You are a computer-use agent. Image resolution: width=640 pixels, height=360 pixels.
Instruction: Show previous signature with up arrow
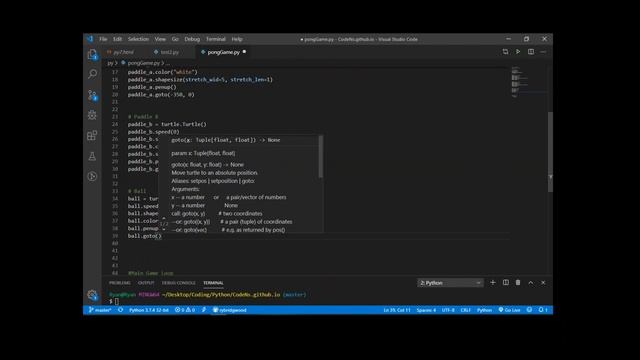click(164, 219)
